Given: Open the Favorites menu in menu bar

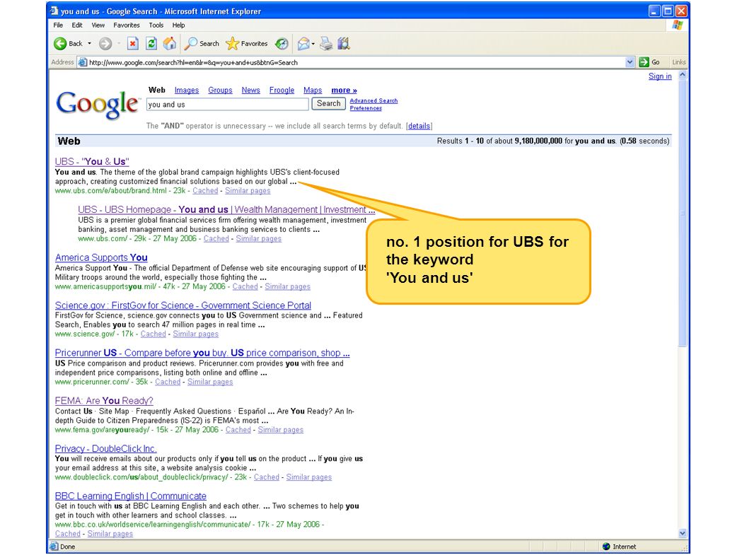Looking at the screenshot, I should click(126, 25).
